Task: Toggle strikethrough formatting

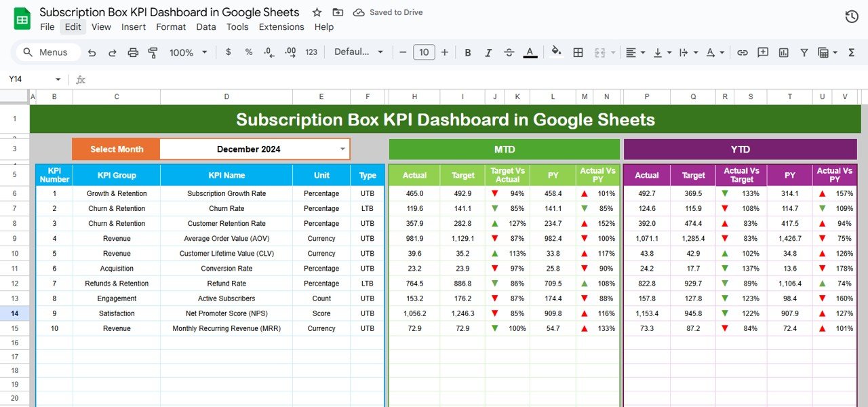Action: click(509, 52)
